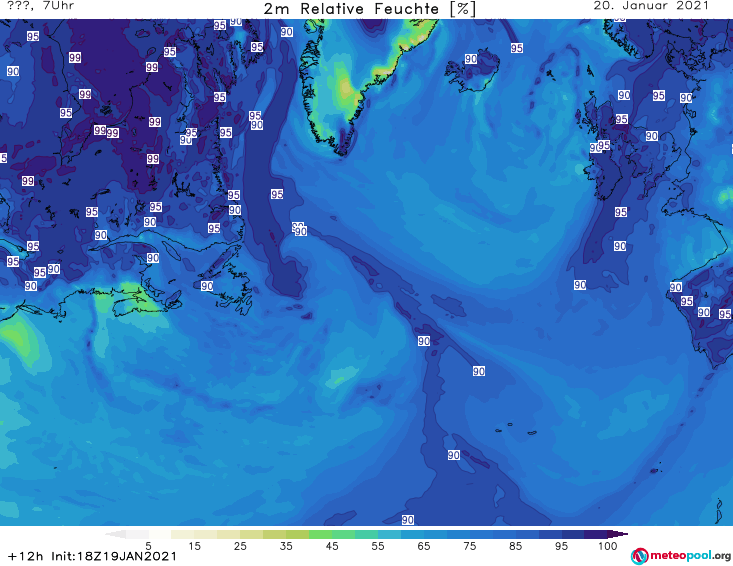This screenshot has width=733, height=566.
Task: Click the legend tick label '55'
Action: tap(378, 546)
